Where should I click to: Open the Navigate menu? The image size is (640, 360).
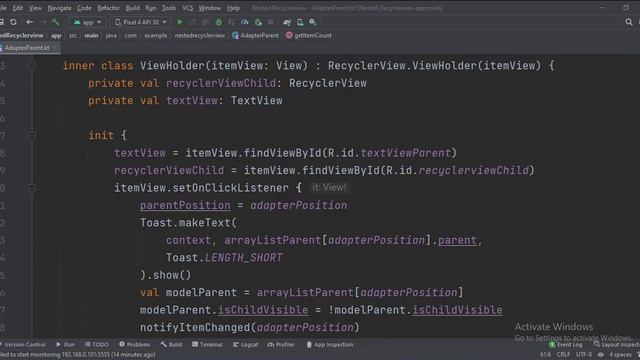(x=59, y=8)
